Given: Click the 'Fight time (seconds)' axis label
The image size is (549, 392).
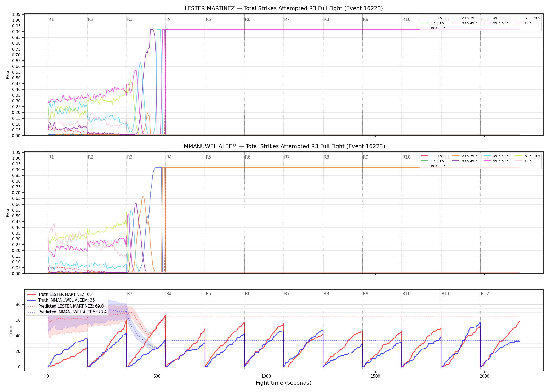Looking at the screenshot, I should point(284,383).
